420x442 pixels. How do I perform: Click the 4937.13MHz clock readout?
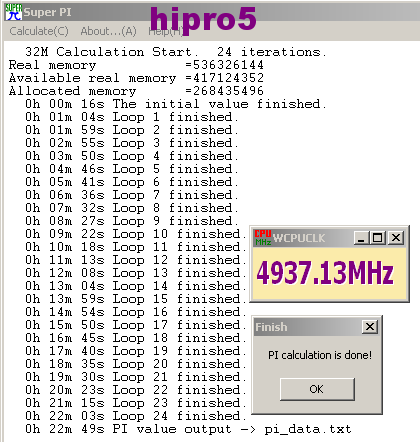pyautogui.click(x=325, y=273)
